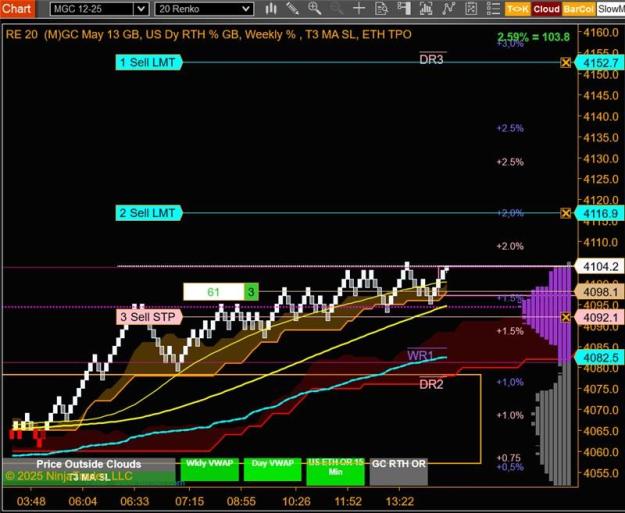
Task: Click the Wkly VWAP status box
Action: (x=210, y=469)
